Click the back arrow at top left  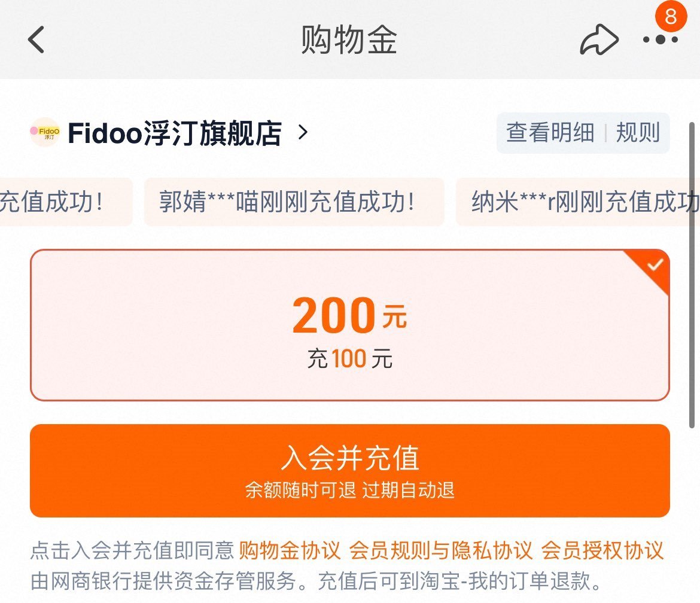click(36, 39)
